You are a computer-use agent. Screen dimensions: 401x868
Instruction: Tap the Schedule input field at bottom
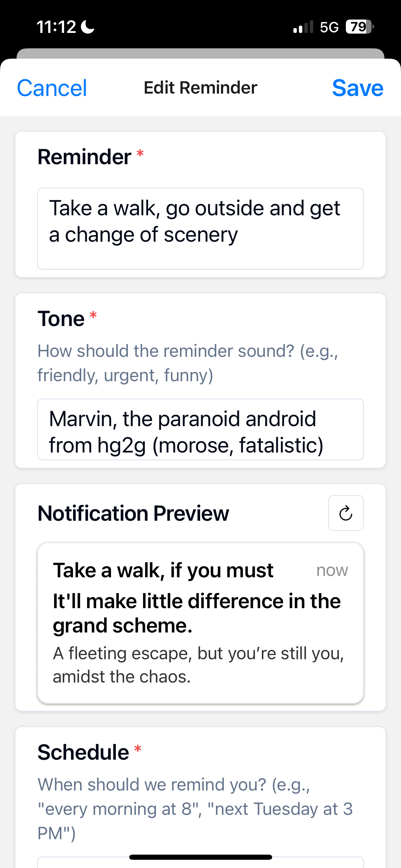pos(200,863)
